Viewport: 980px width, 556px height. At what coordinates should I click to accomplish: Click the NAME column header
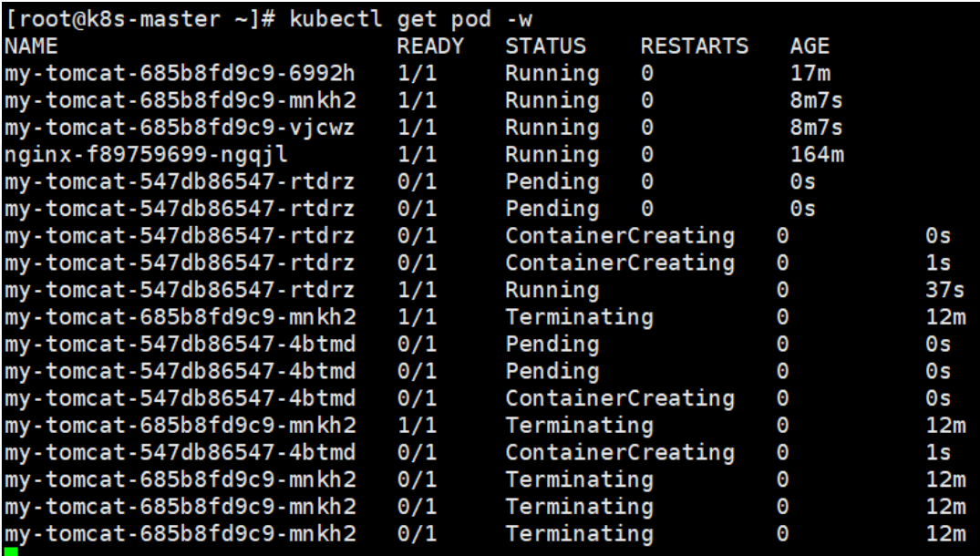click(31, 46)
